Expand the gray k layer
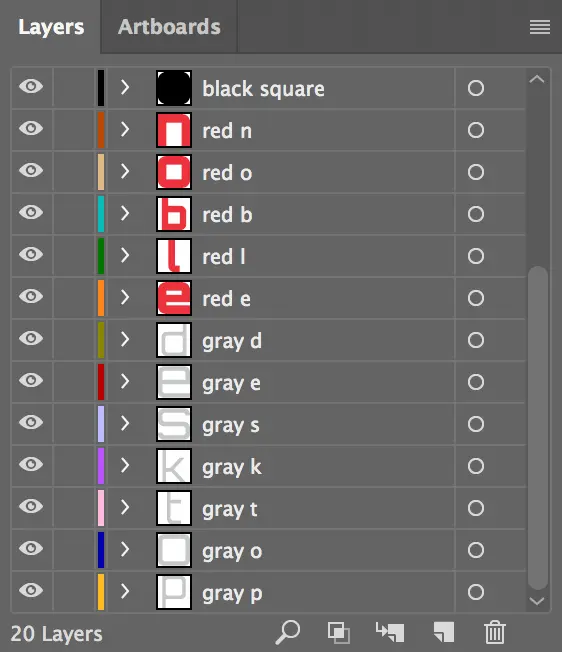Viewport: 562px width, 652px height. 125,465
